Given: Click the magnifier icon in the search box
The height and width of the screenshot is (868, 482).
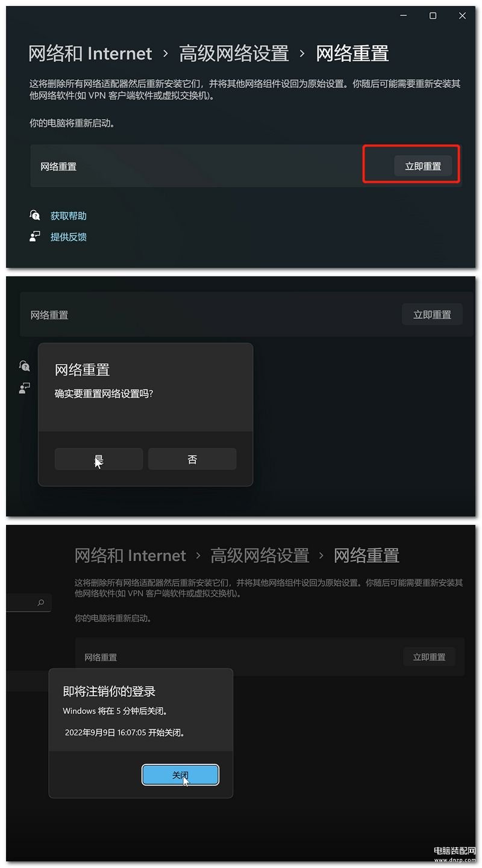Looking at the screenshot, I should (x=41, y=603).
